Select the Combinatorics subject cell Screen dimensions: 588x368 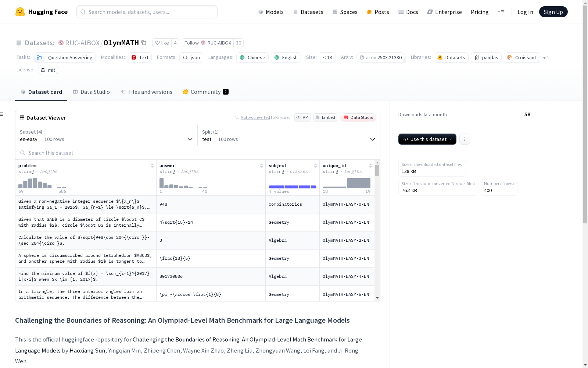coord(293,204)
